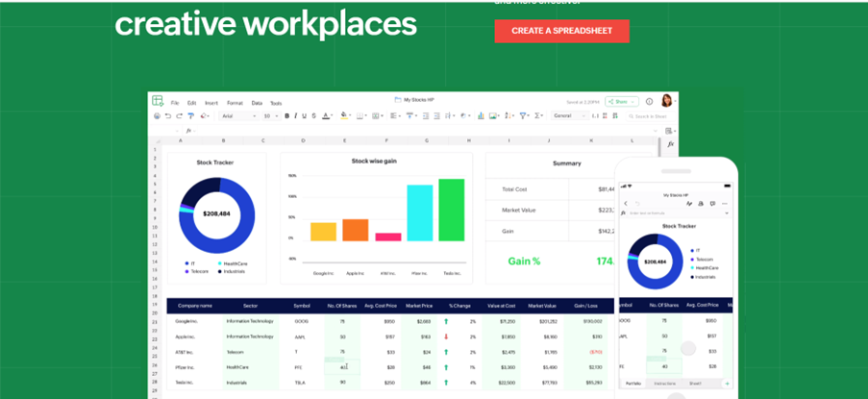Screen dimensions: 868x399
Task: Click the Insert Image icon
Action: (x=493, y=115)
